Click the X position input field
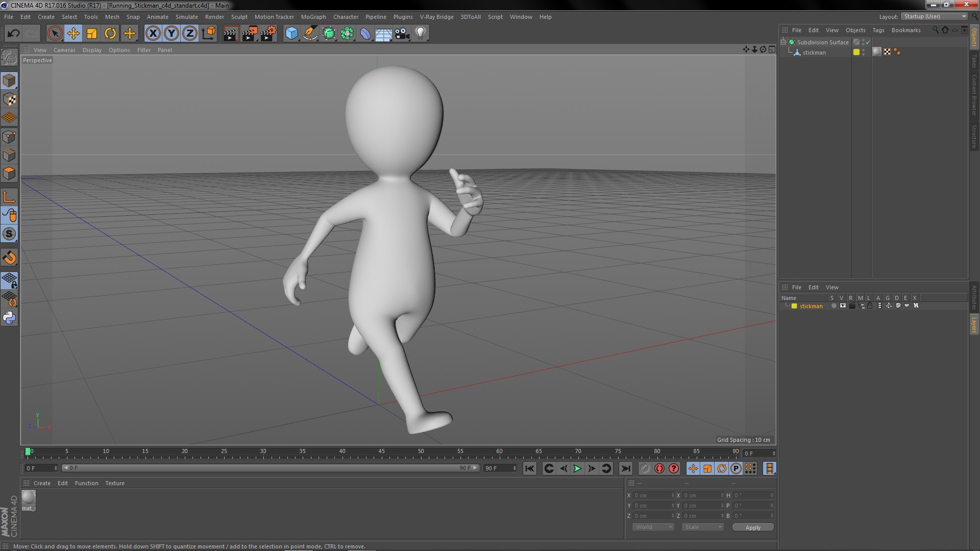980x551 pixels. [x=650, y=495]
